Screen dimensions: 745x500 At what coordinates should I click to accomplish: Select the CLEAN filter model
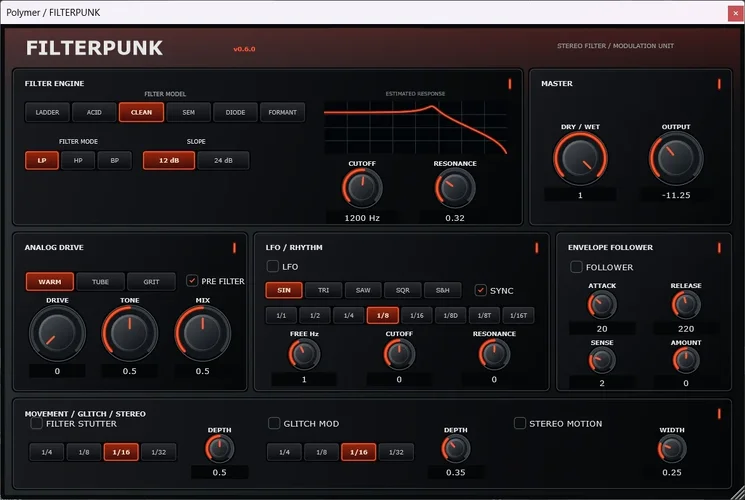click(142, 112)
